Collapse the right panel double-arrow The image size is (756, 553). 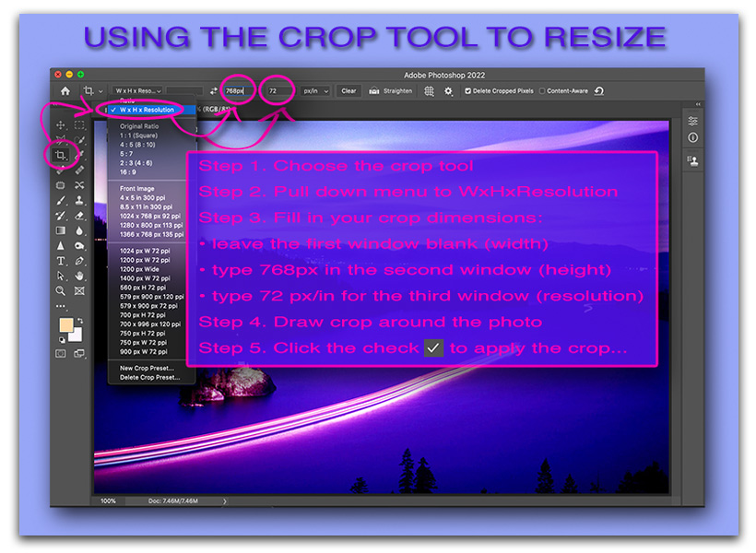pos(698,105)
